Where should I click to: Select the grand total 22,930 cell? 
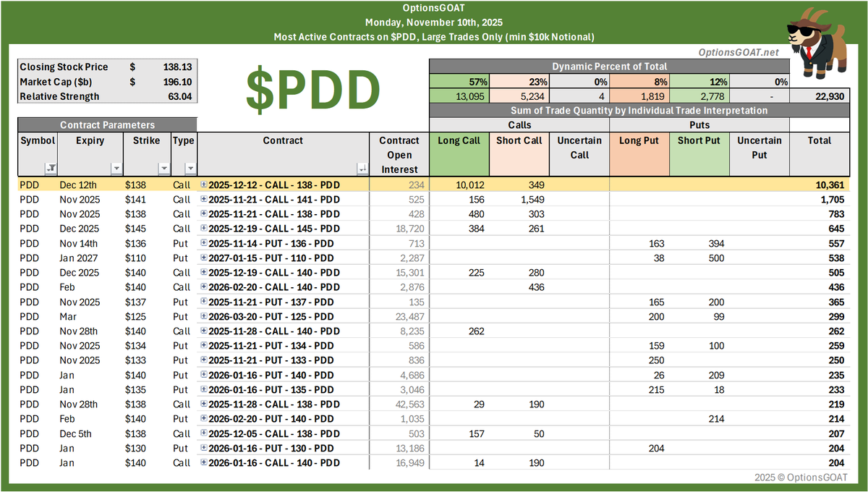pyautogui.click(x=820, y=96)
